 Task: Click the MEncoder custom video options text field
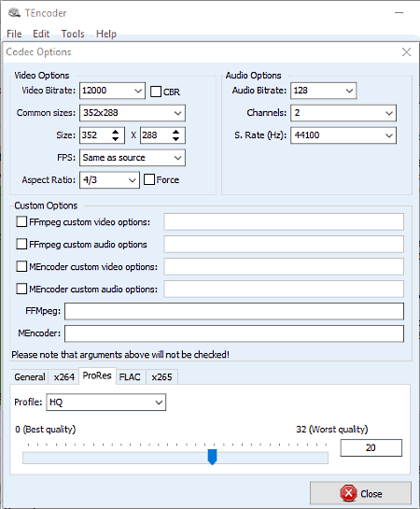point(284,266)
